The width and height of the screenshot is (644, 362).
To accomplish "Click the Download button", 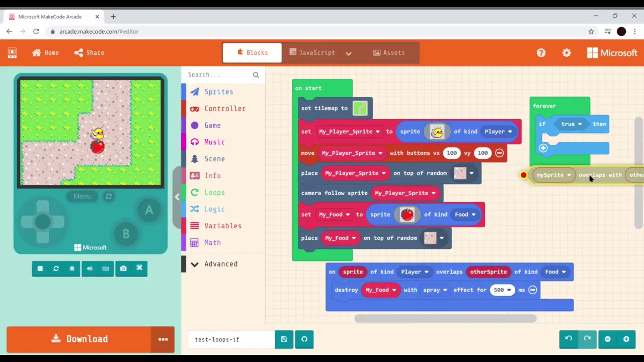I will tap(79, 339).
